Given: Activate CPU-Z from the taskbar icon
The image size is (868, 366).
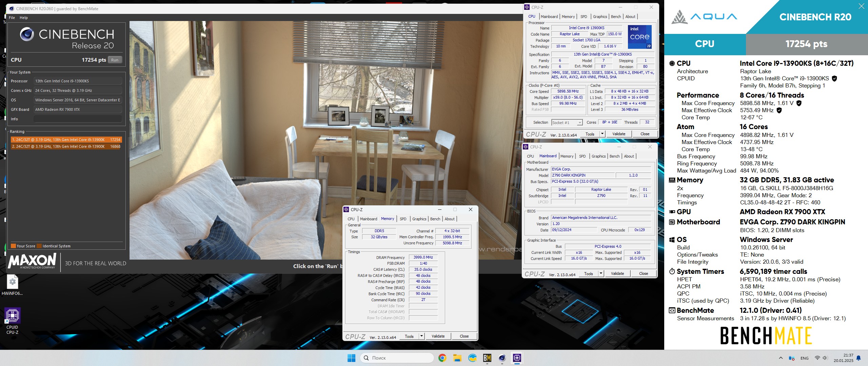Looking at the screenshot, I should [517, 358].
